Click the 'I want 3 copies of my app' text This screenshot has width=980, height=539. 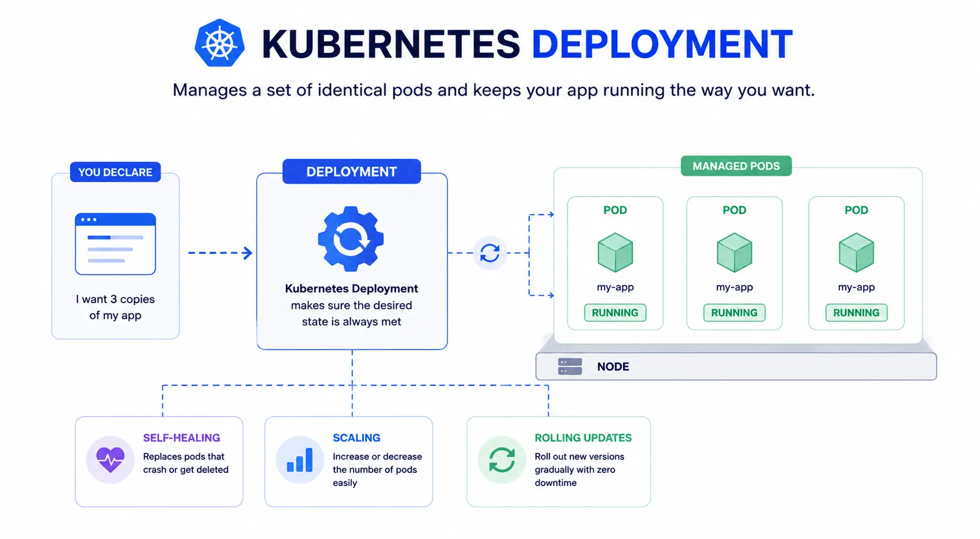115,307
